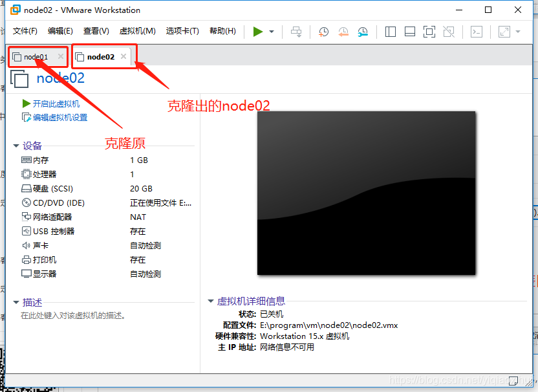Click the display monitor icon

pos(27,274)
